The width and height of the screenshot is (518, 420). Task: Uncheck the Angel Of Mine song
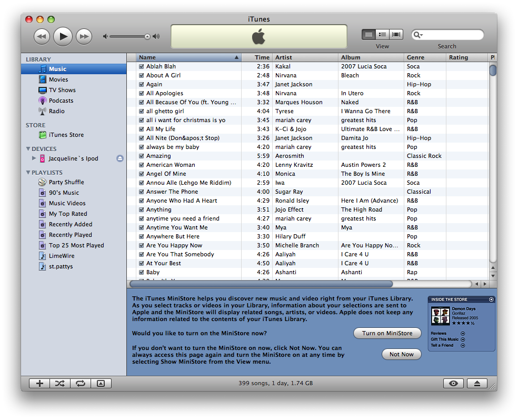[x=142, y=174]
